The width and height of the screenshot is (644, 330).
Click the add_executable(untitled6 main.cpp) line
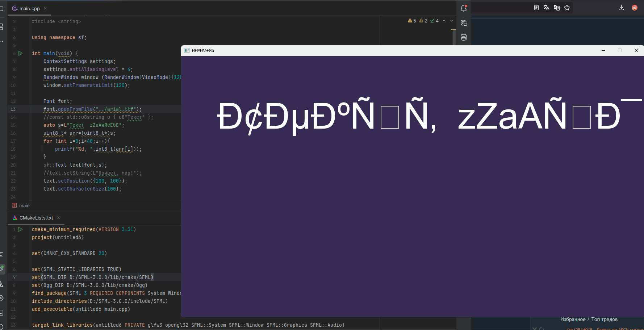81,309
